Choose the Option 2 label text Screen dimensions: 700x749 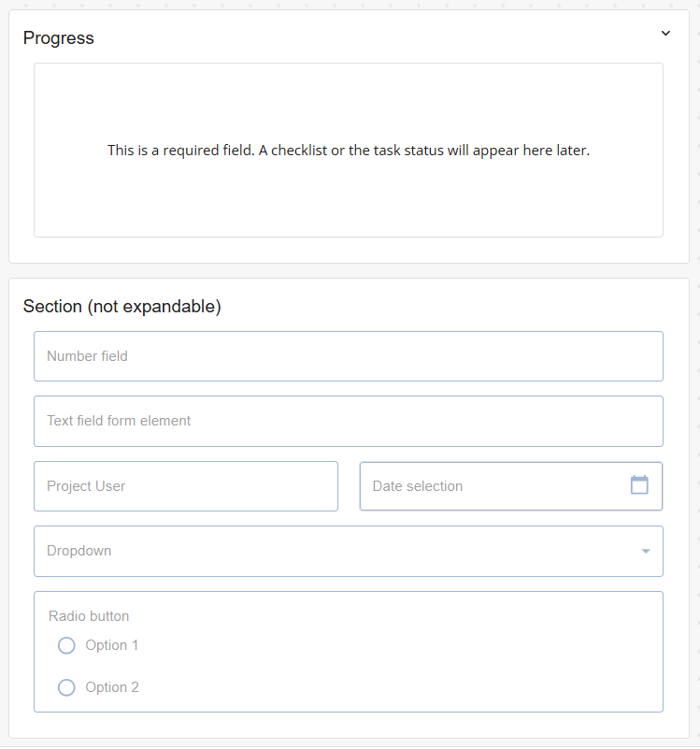click(112, 687)
